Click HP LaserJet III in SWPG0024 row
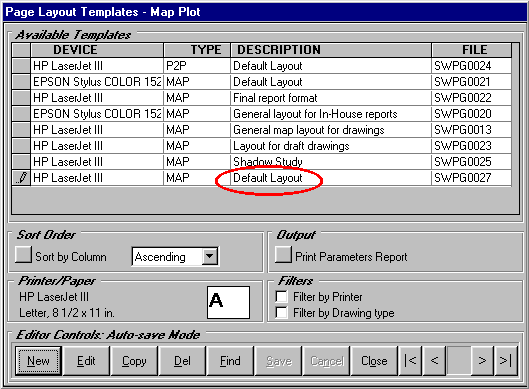The width and height of the screenshot is (529, 389). pyautogui.click(x=97, y=66)
